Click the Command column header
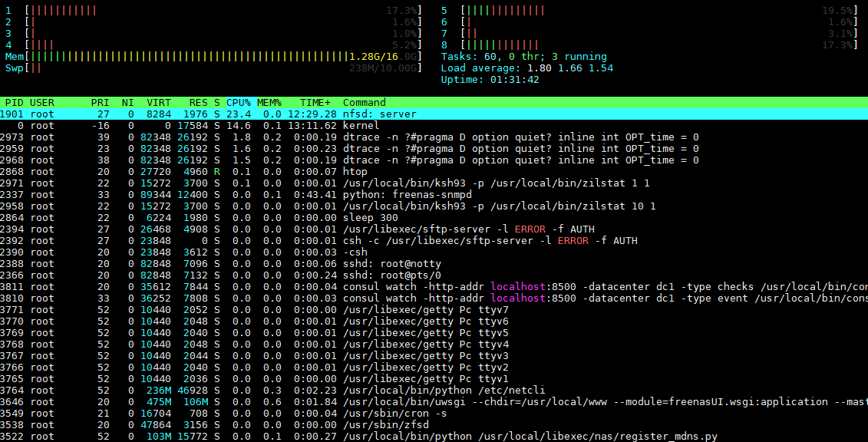Image resolution: width=868 pixels, height=442 pixels. (365, 102)
